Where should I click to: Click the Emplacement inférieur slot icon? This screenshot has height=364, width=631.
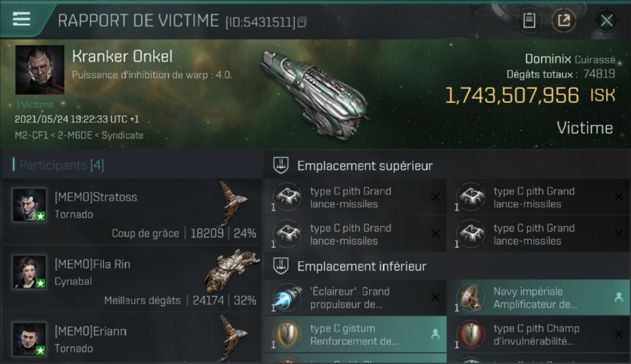click(x=281, y=266)
